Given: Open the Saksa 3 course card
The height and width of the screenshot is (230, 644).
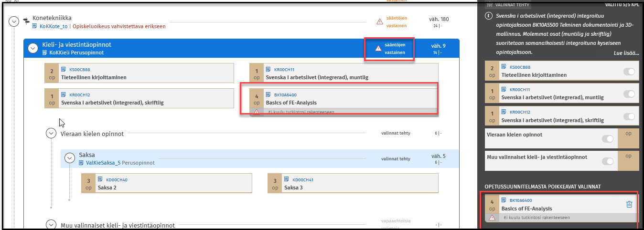Looking at the screenshot, I should (353, 183).
